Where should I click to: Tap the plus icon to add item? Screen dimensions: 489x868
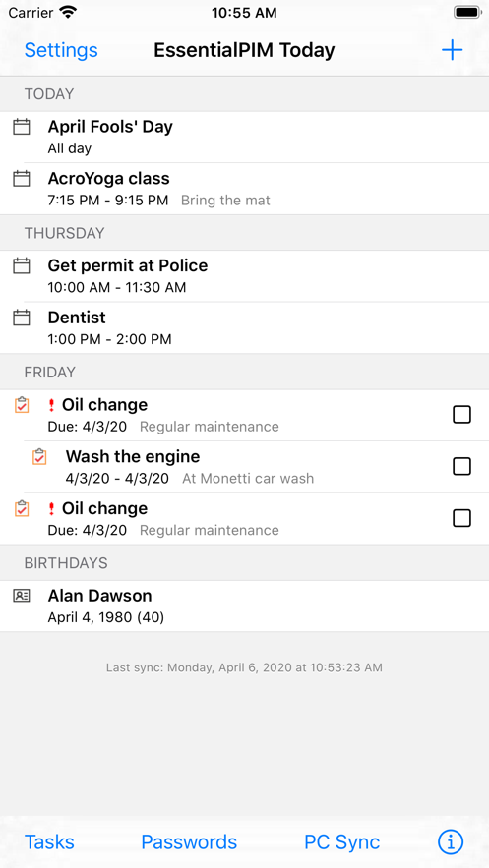point(452,50)
